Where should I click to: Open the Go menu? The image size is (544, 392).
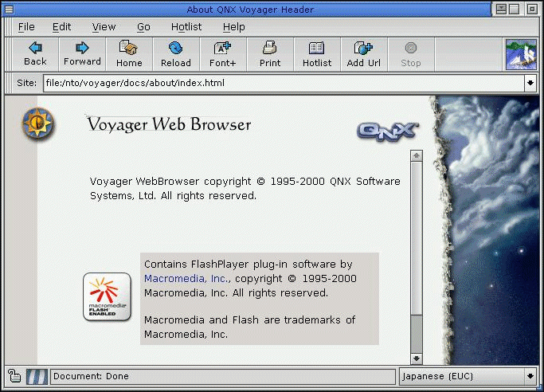(143, 27)
